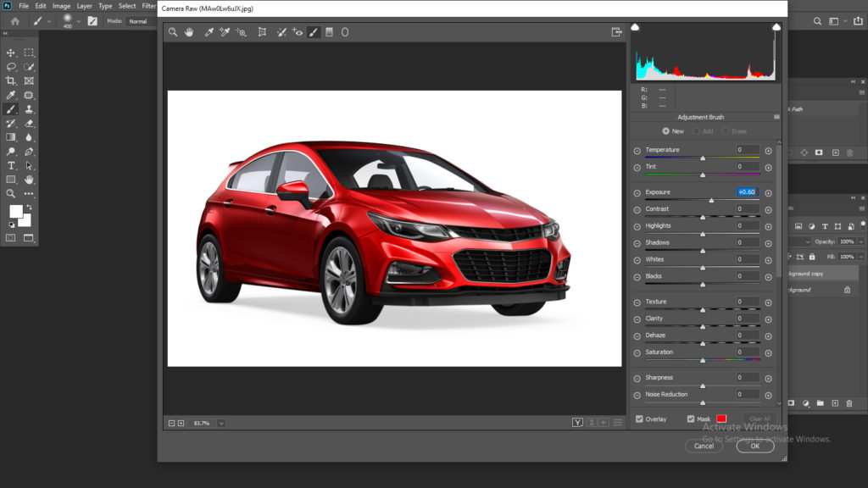Open the Select menu
Screen dimensions: 868x488
pos(127,6)
